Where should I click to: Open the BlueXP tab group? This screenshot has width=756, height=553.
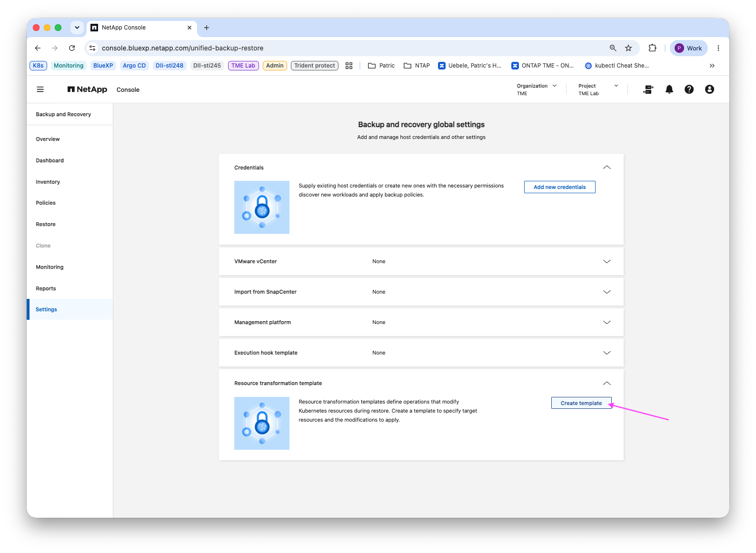(x=103, y=66)
